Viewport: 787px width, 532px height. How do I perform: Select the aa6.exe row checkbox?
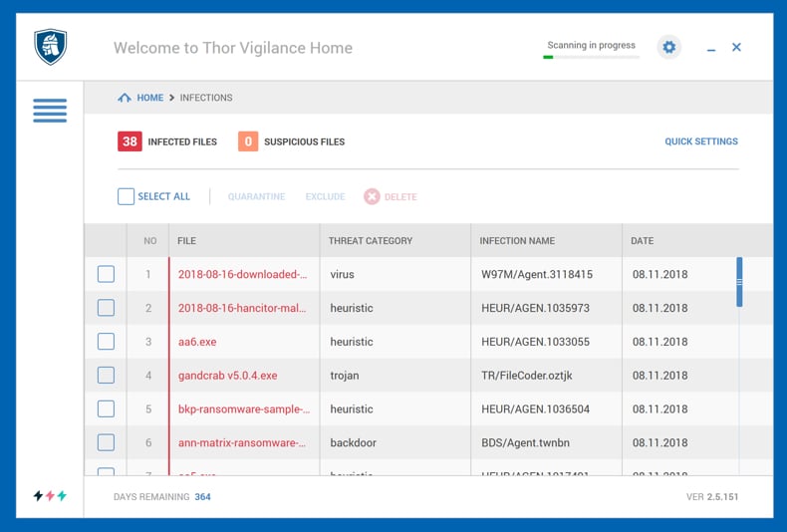(106, 342)
